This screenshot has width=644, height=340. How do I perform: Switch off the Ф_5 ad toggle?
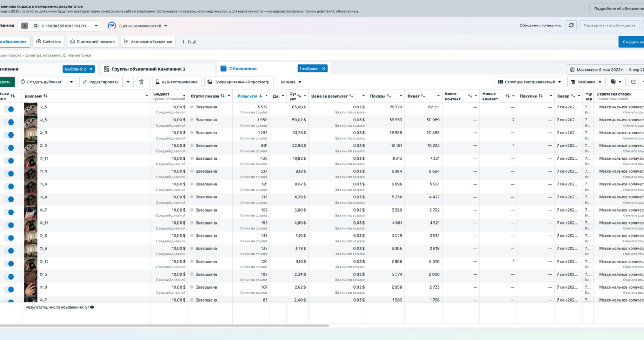click(x=9, y=276)
